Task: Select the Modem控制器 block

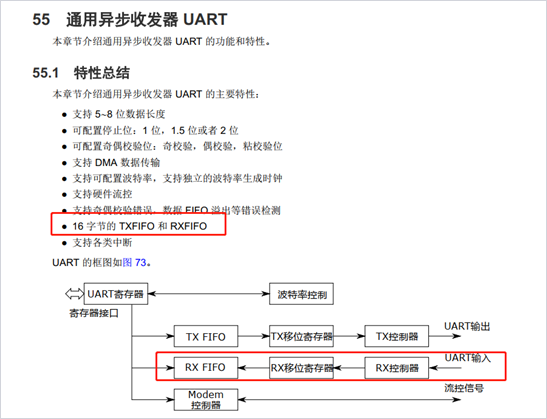Action: 206,400
